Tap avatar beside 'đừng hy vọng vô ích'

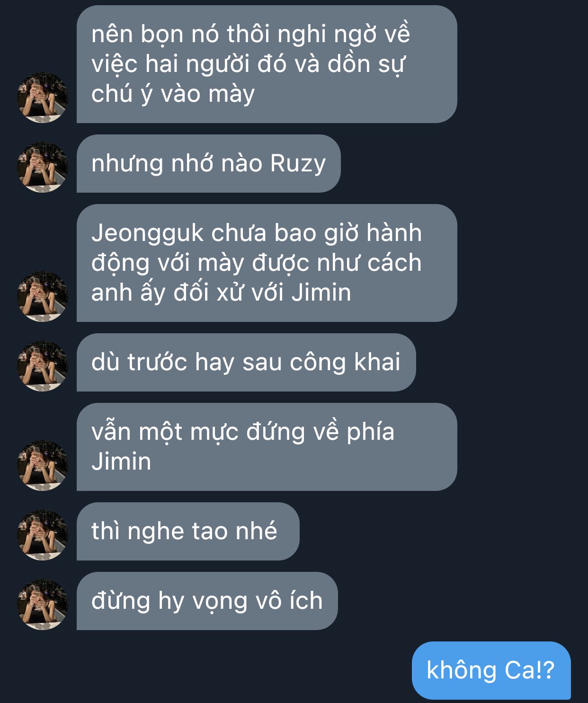(x=43, y=605)
